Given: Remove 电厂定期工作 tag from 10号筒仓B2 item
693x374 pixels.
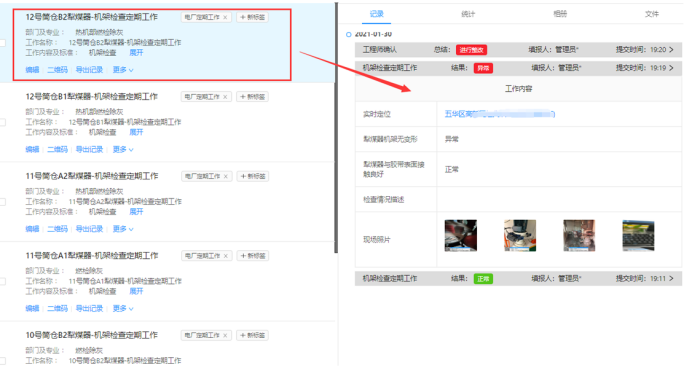Looking at the screenshot, I should coord(225,336).
